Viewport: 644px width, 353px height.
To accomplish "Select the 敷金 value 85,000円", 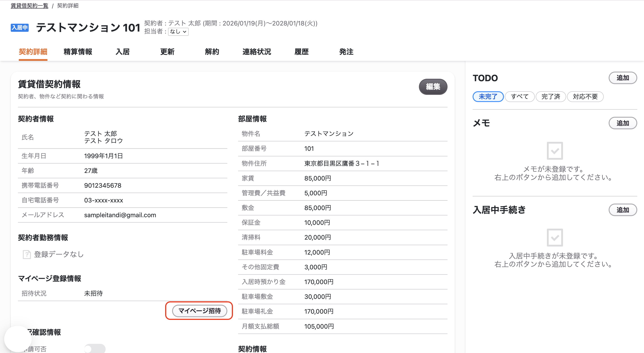I will click(x=318, y=208).
